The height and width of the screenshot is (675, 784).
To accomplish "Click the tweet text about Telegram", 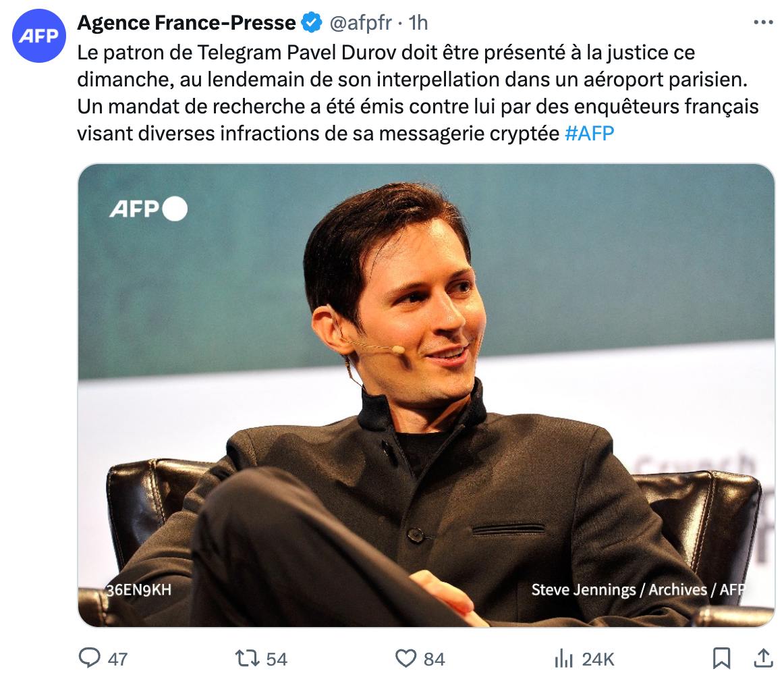I will tap(385, 92).
